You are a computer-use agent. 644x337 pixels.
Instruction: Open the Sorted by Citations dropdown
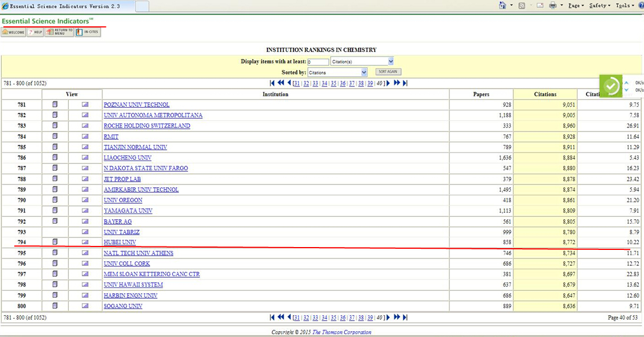[337, 72]
